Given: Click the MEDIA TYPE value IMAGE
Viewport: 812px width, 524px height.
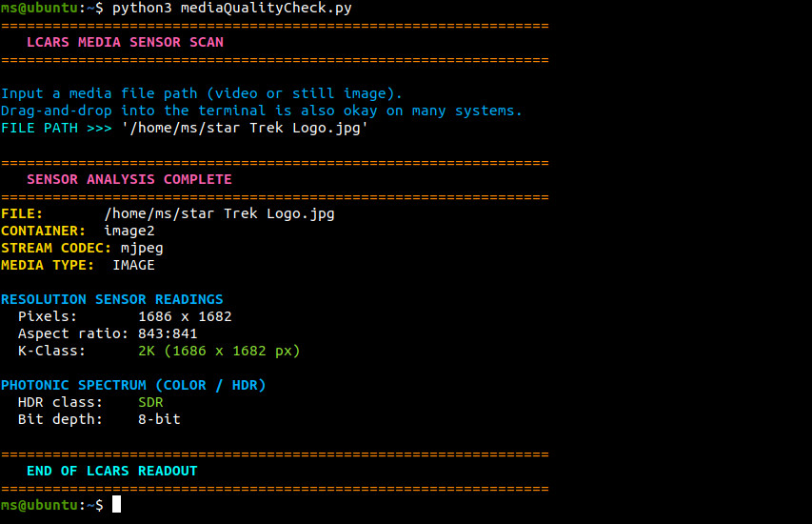Looking at the screenshot, I should point(133,265).
